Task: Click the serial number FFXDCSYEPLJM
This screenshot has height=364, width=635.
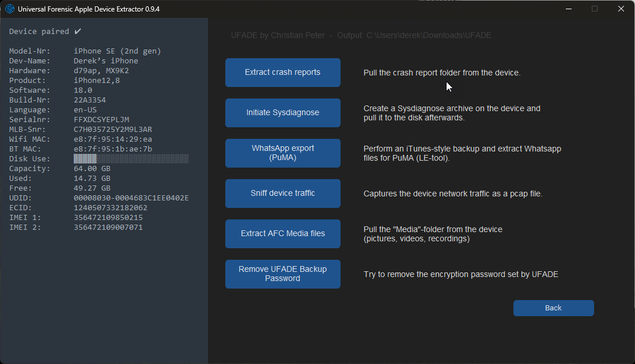Action: pos(101,120)
